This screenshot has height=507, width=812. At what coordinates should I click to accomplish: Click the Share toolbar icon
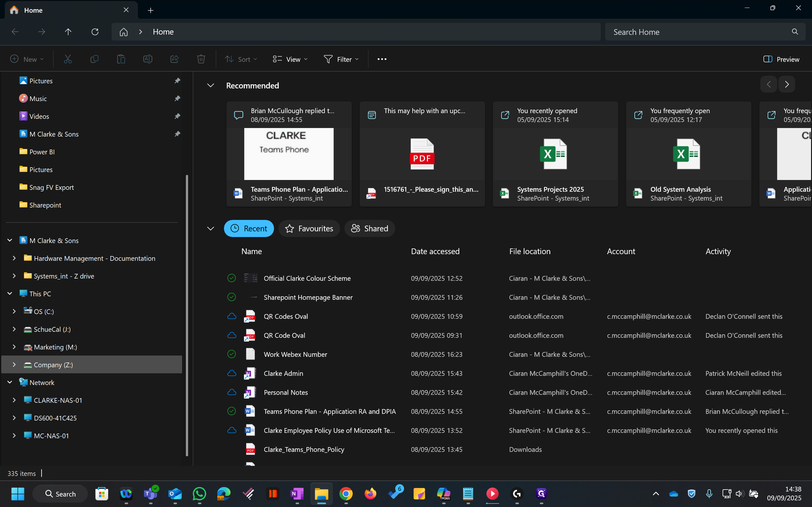[x=174, y=59]
